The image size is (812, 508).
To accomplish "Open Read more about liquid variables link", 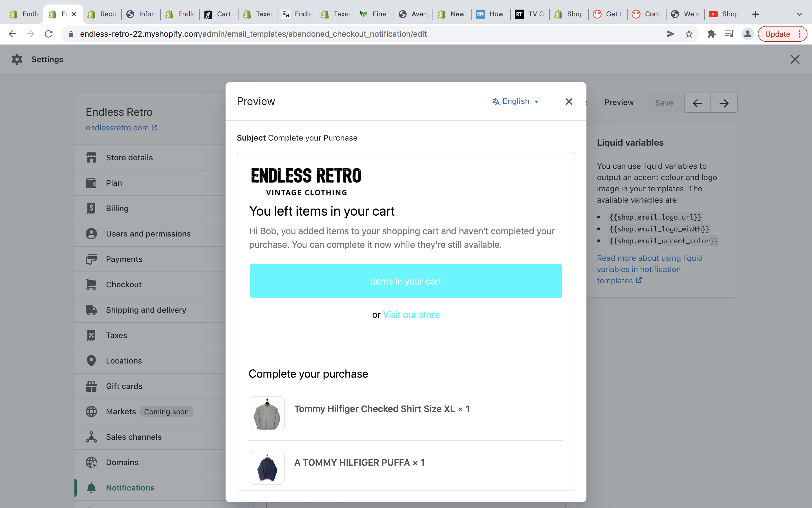I will tap(649, 270).
